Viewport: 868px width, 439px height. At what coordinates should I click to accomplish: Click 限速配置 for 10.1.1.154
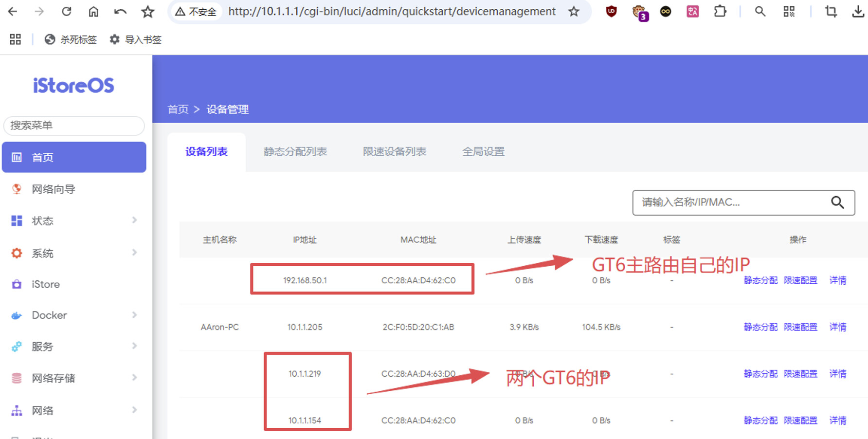[x=800, y=421]
